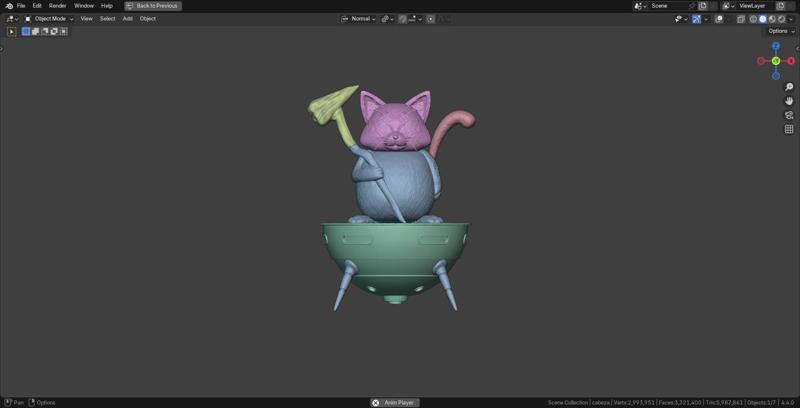Switch to Wireframe shading

coord(753,19)
